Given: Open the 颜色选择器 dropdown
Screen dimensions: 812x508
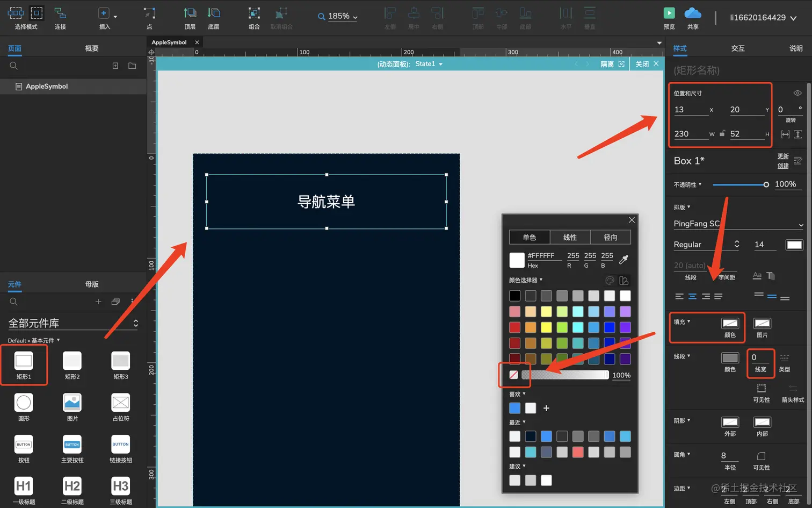Looking at the screenshot, I should point(526,280).
